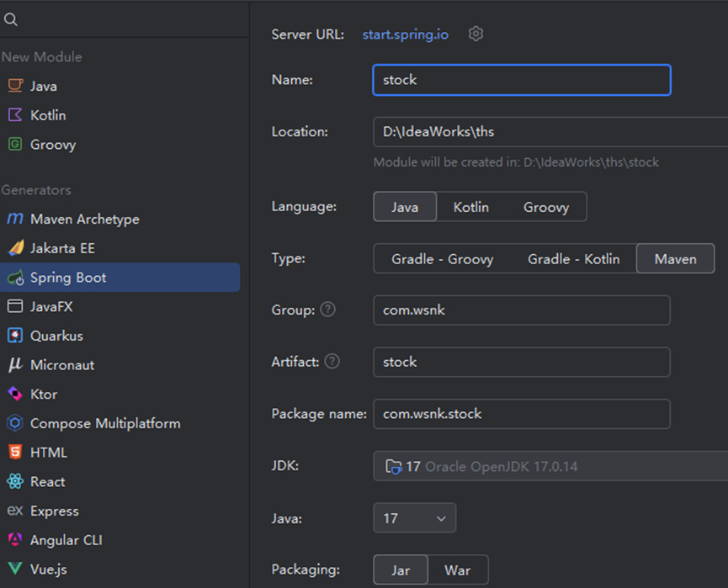Switch build type to Gradle - Groovy
Image resolution: width=728 pixels, height=588 pixels.
(x=442, y=259)
